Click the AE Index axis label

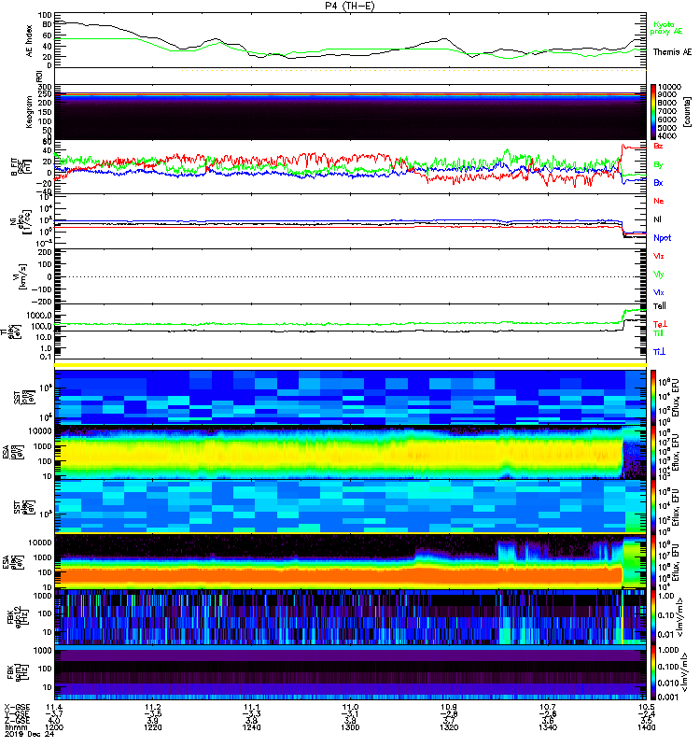coord(30,41)
